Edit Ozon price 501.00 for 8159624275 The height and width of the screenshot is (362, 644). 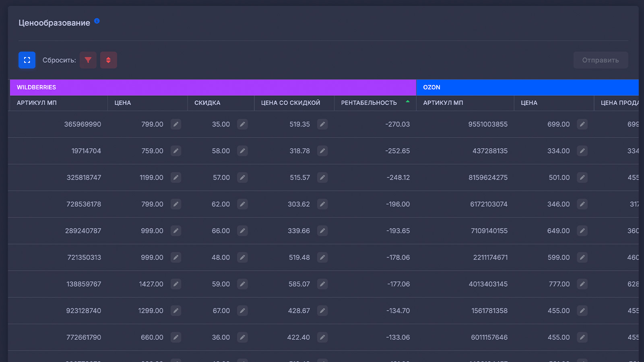pyautogui.click(x=582, y=177)
